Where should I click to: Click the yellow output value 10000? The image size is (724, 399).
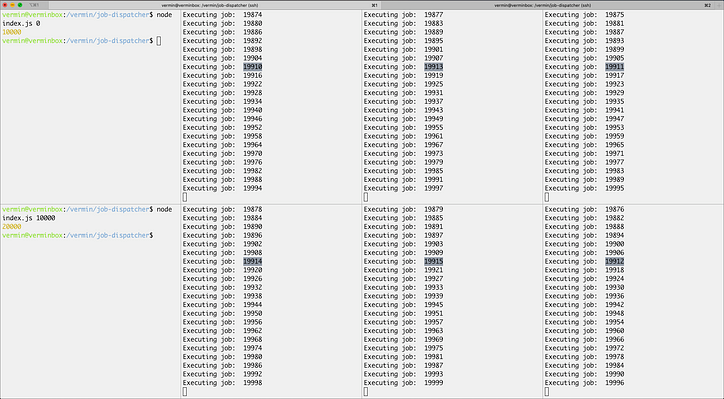12,32
